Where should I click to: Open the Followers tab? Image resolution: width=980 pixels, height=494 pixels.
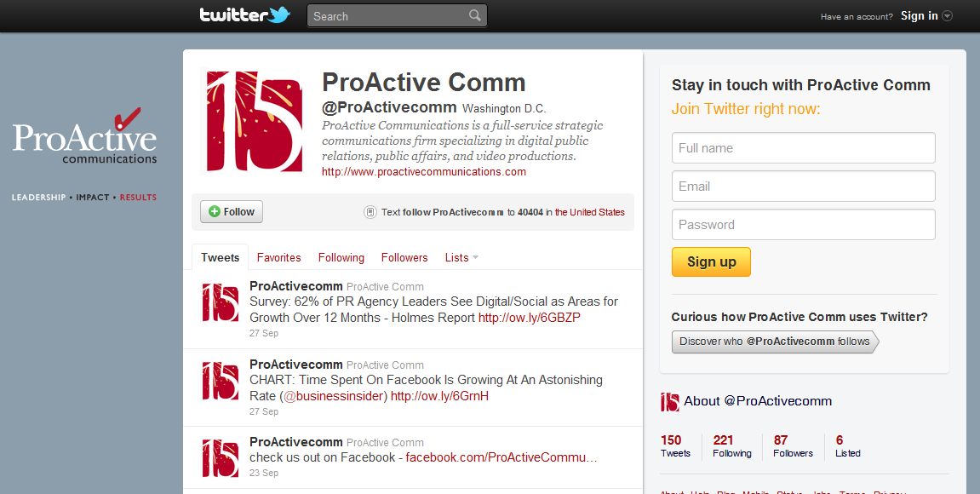[x=404, y=257]
